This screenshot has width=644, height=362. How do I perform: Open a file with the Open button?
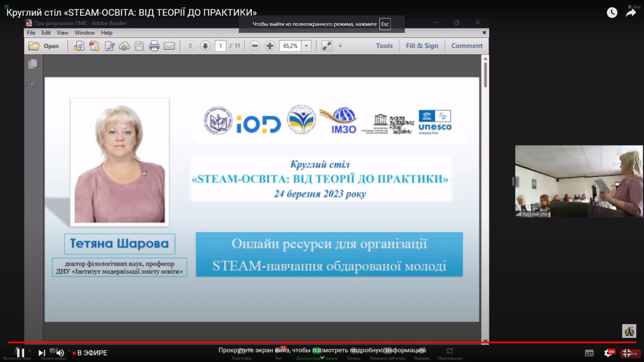(43, 46)
